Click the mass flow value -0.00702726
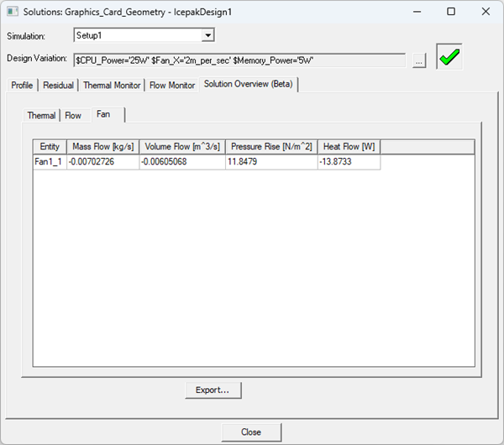 pos(102,161)
